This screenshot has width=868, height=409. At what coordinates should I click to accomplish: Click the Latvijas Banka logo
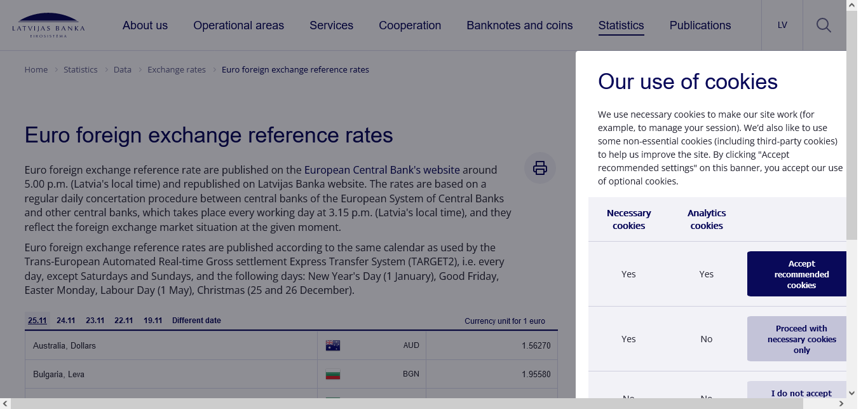pos(48,25)
